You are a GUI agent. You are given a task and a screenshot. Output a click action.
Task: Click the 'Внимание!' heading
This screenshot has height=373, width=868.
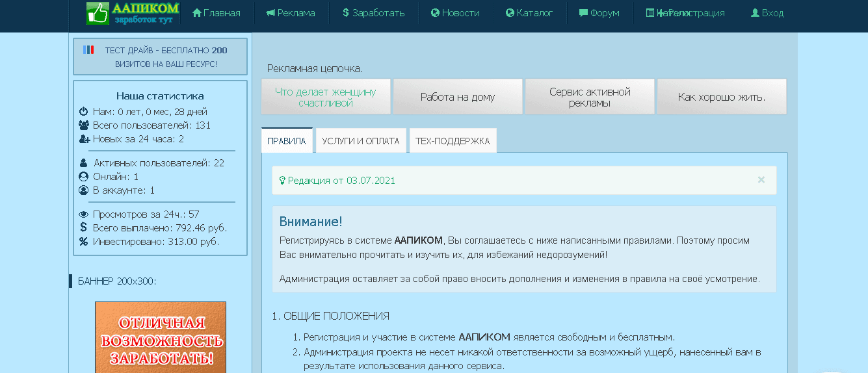(x=311, y=222)
